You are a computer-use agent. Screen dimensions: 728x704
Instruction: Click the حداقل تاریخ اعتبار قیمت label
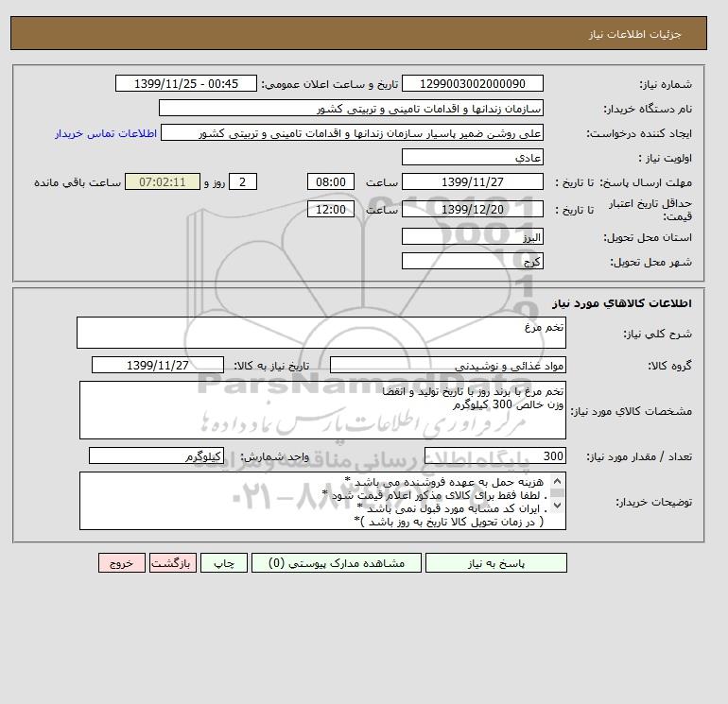coord(650,210)
